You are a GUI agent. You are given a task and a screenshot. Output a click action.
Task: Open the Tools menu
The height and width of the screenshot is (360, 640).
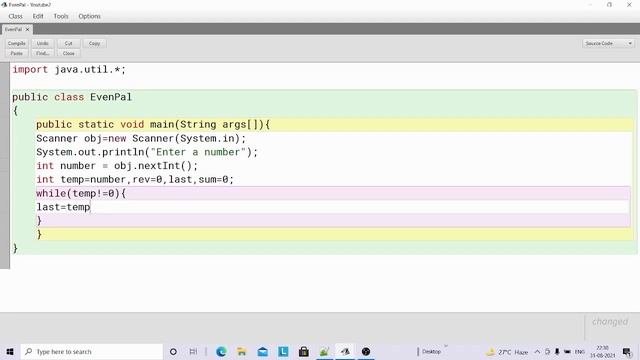61,16
